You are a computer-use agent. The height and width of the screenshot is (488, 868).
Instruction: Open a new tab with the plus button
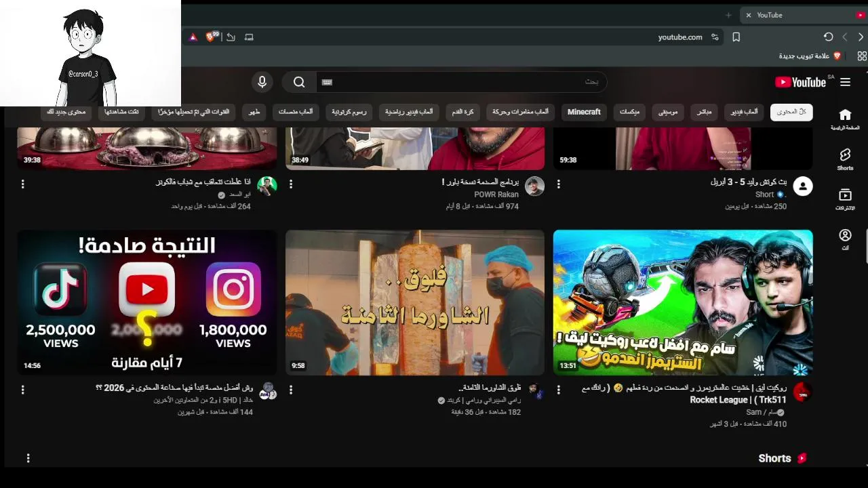pyautogui.click(x=728, y=15)
